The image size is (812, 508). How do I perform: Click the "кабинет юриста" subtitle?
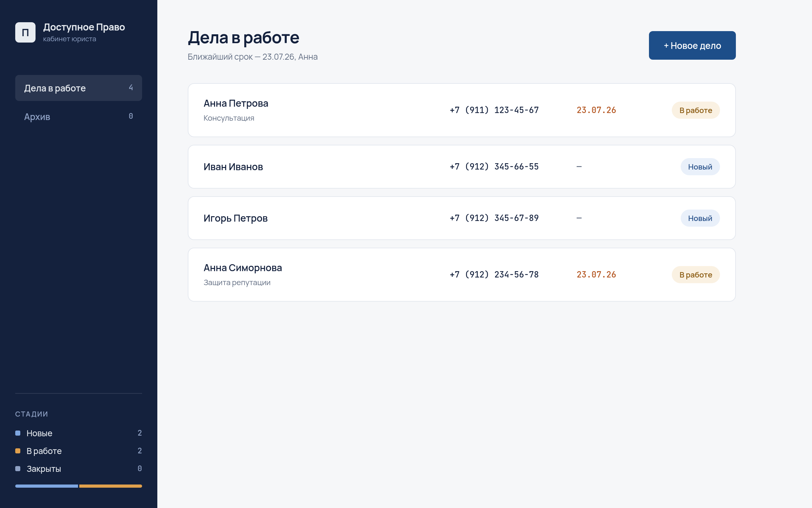click(x=69, y=39)
